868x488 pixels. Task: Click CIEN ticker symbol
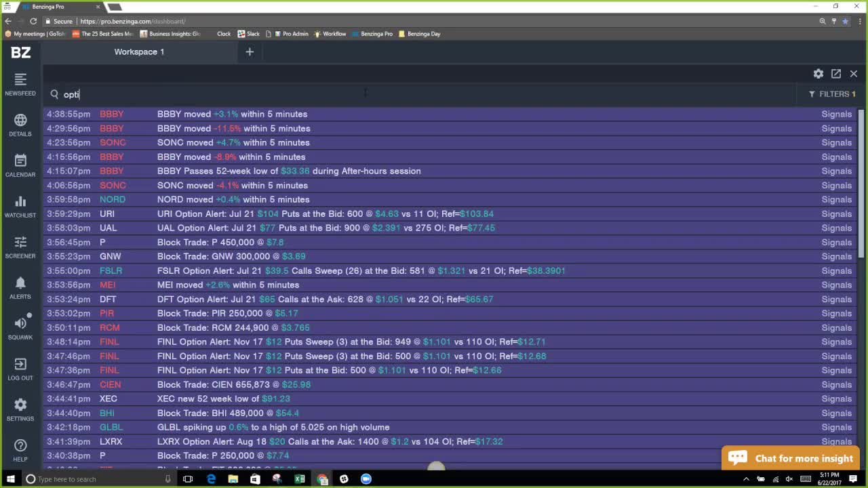tap(111, 384)
